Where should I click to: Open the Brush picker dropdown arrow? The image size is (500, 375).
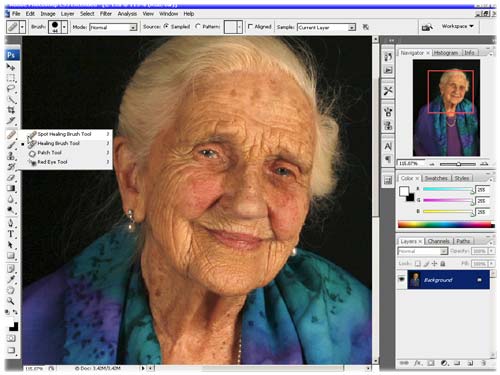point(64,27)
